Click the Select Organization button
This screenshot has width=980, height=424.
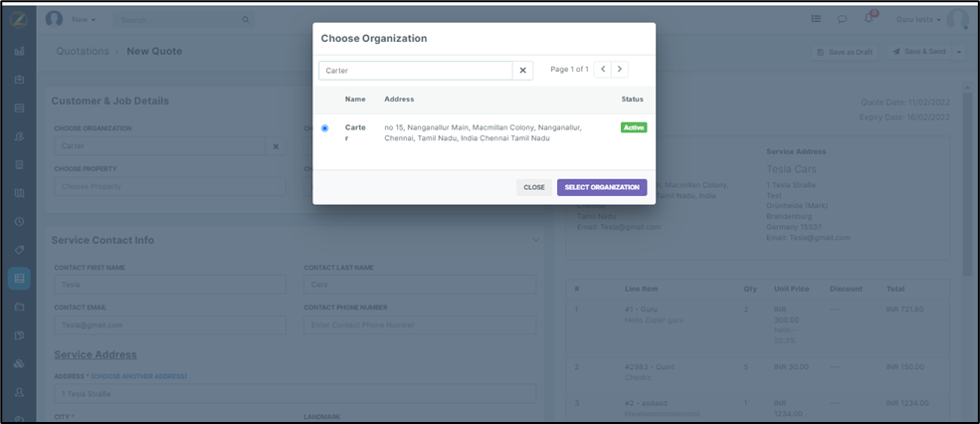602,187
